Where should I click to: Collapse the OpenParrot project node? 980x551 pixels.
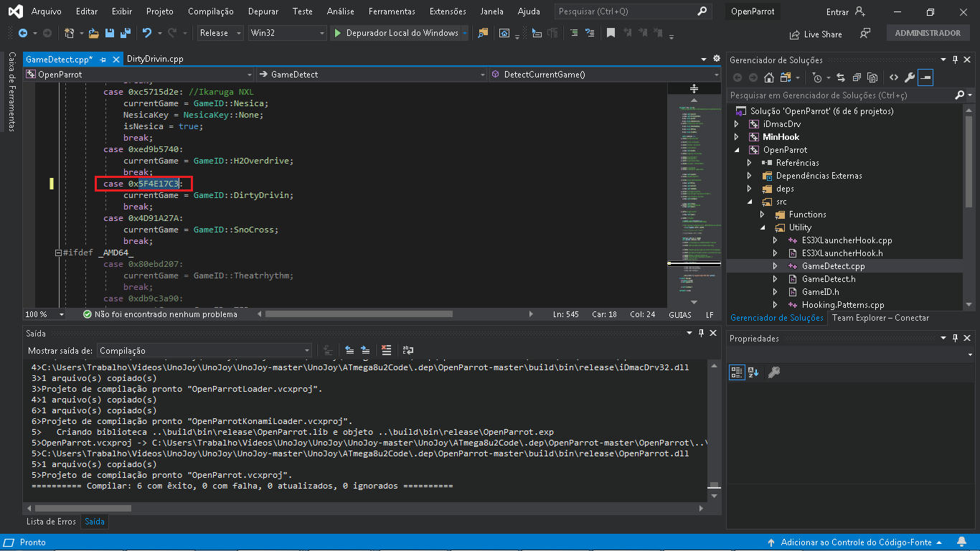coord(736,150)
